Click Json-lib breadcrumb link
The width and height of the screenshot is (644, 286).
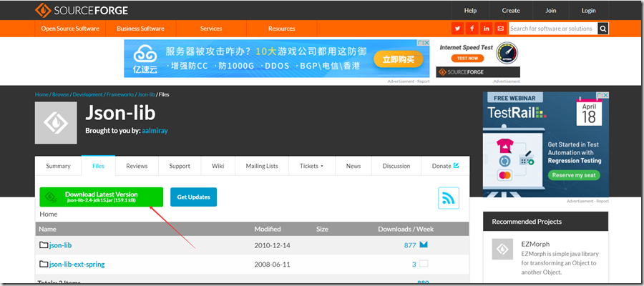point(146,94)
